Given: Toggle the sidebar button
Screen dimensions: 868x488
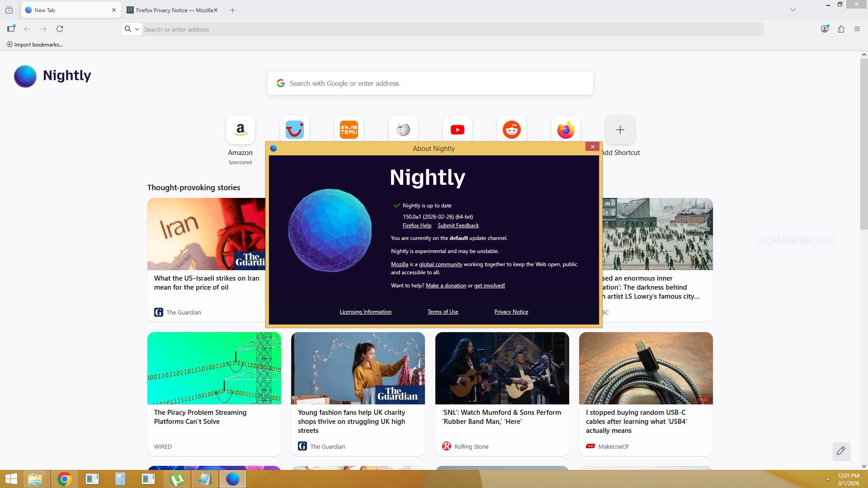Looking at the screenshot, I should [11, 29].
